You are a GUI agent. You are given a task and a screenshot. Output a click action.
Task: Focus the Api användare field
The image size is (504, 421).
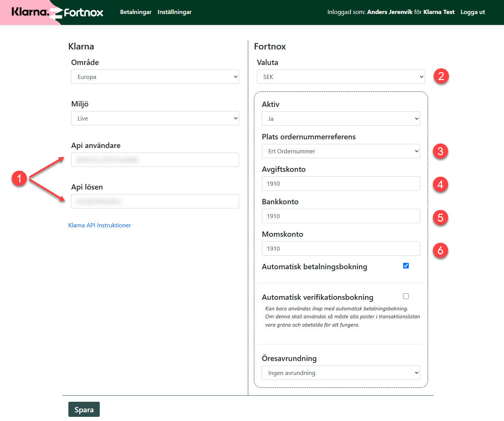pyautogui.click(x=155, y=160)
